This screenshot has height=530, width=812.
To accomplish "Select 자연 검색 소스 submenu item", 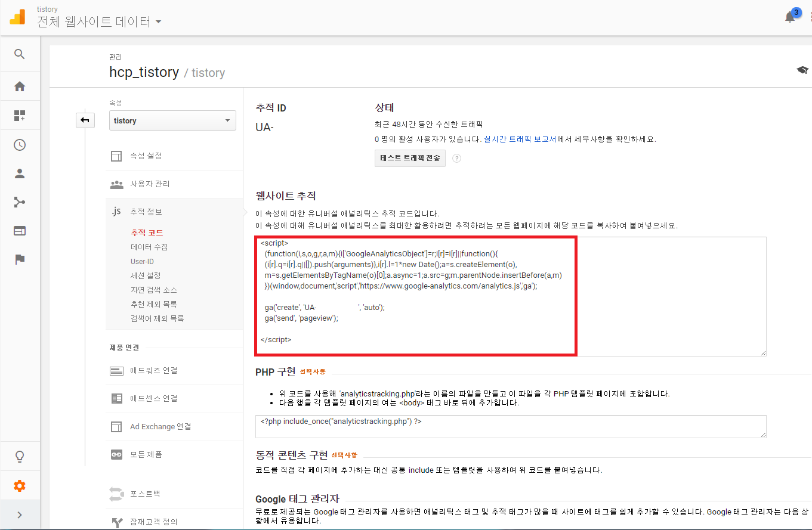I will (153, 290).
